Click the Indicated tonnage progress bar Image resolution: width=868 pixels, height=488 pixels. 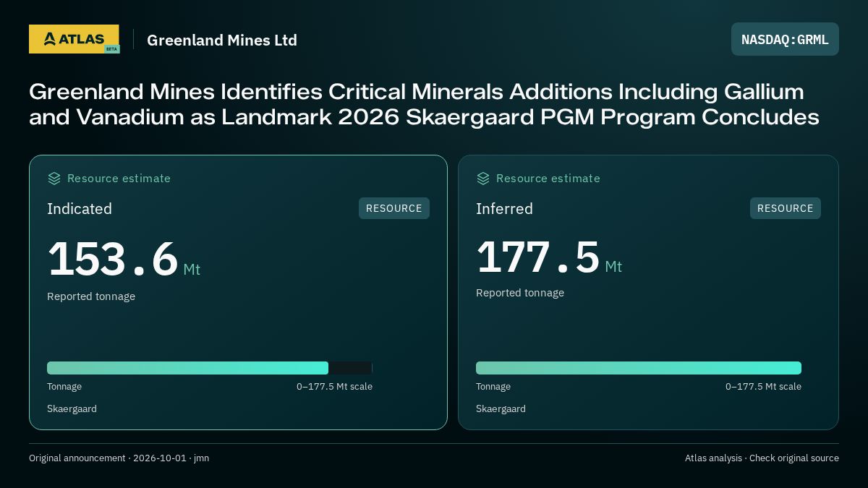(210, 368)
